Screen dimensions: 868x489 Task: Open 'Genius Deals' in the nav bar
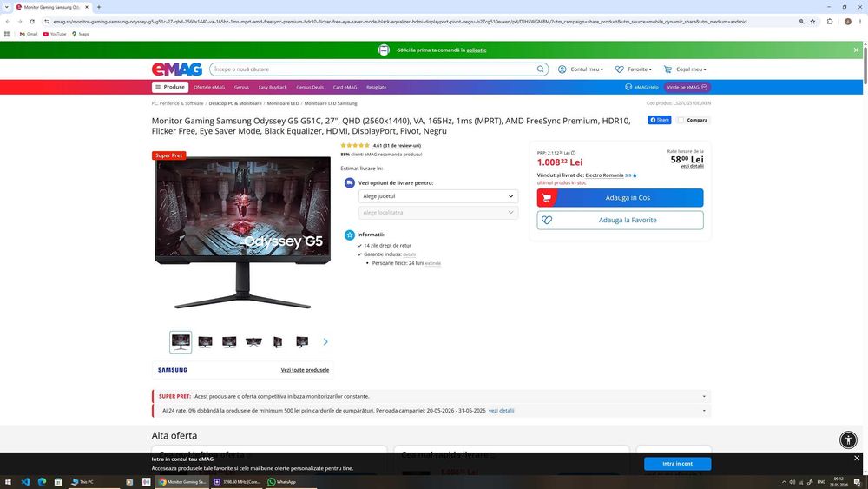(310, 87)
